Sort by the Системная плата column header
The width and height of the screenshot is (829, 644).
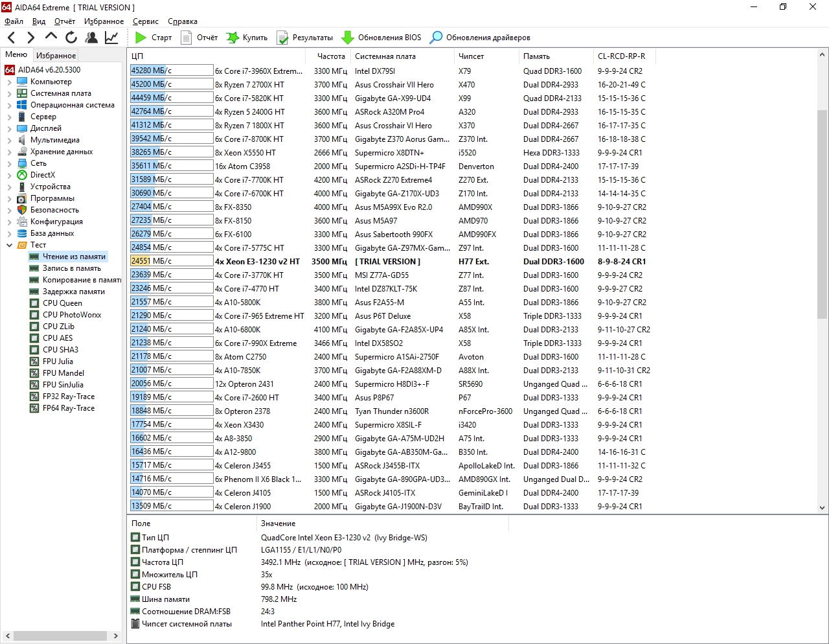point(403,56)
